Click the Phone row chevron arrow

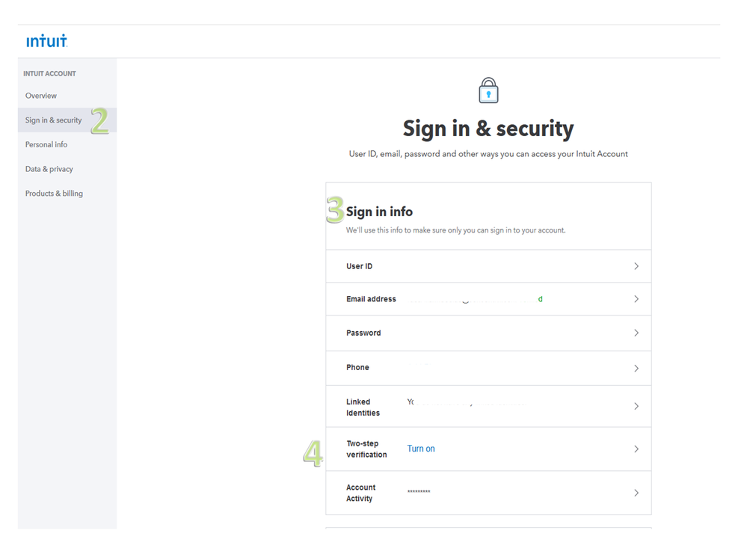(636, 368)
